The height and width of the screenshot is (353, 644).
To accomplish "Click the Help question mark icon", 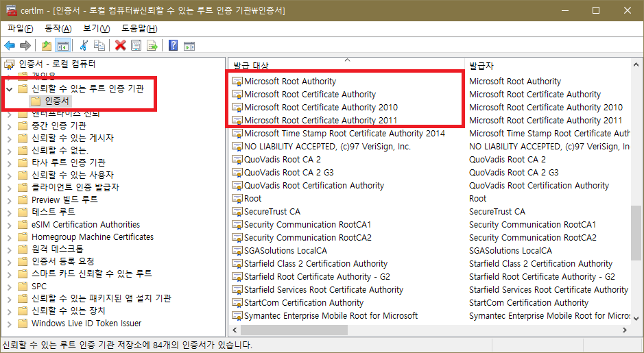I will point(174,45).
